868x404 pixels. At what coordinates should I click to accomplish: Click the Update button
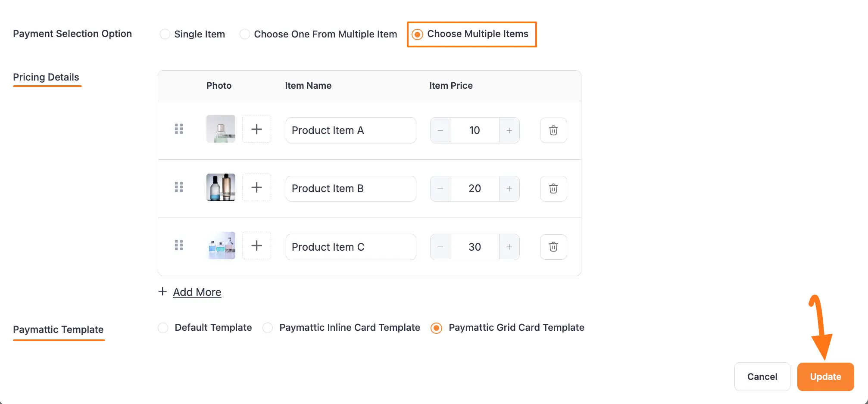click(x=825, y=376)
